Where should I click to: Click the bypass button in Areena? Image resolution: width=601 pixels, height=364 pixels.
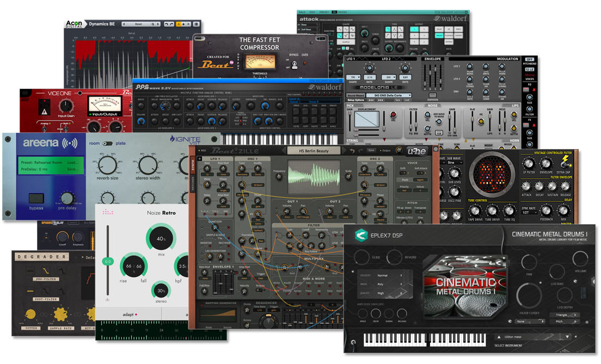(x=36, y=199)
